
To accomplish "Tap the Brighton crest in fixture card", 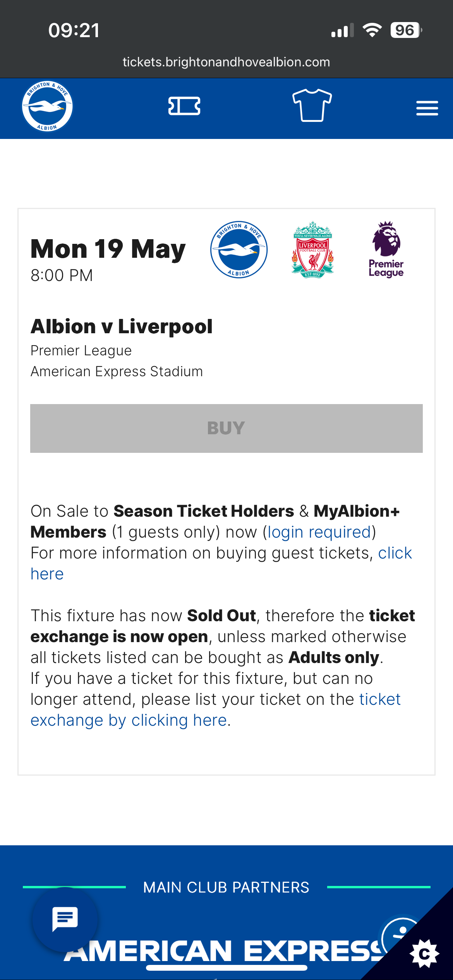I will point(239,250).
